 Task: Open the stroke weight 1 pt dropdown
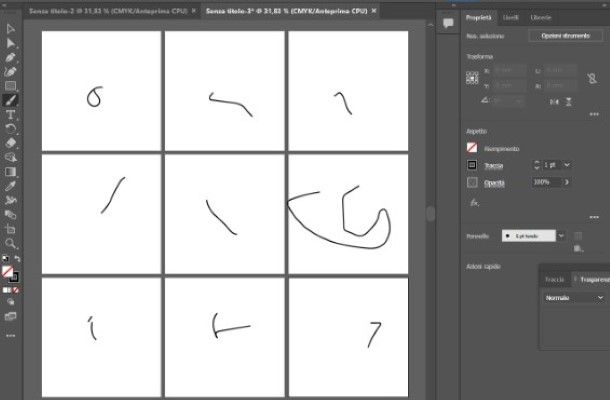pos(567,165)
